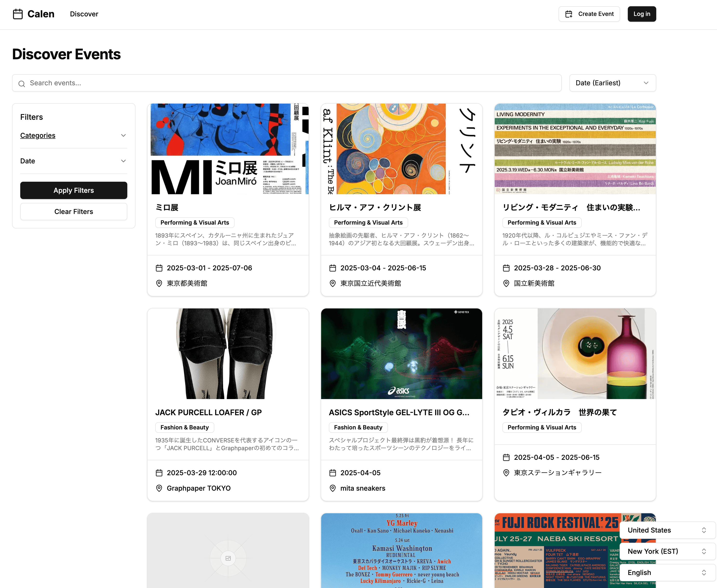Click the Graphpaper TOKYO venue text
Viewport: 717px width, 588px height.
click(x=199, y=488)
